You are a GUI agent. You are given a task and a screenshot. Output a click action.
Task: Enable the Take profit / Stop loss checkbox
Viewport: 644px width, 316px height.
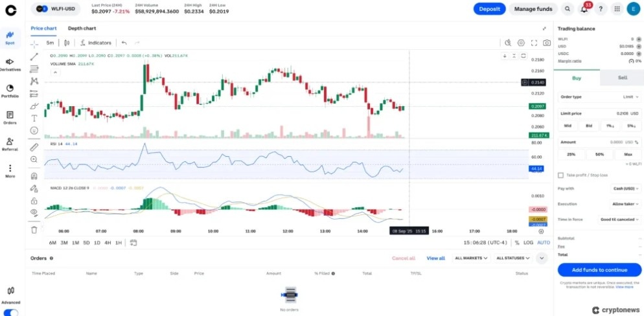pyautogui.click(x=560, y=175)
